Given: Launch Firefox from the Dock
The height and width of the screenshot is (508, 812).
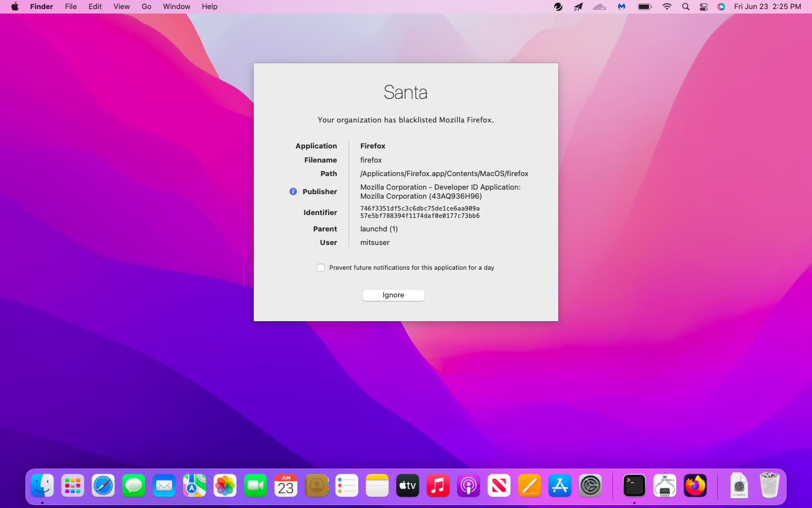Looking at the screenshot, I should click(x=695, y=485).
